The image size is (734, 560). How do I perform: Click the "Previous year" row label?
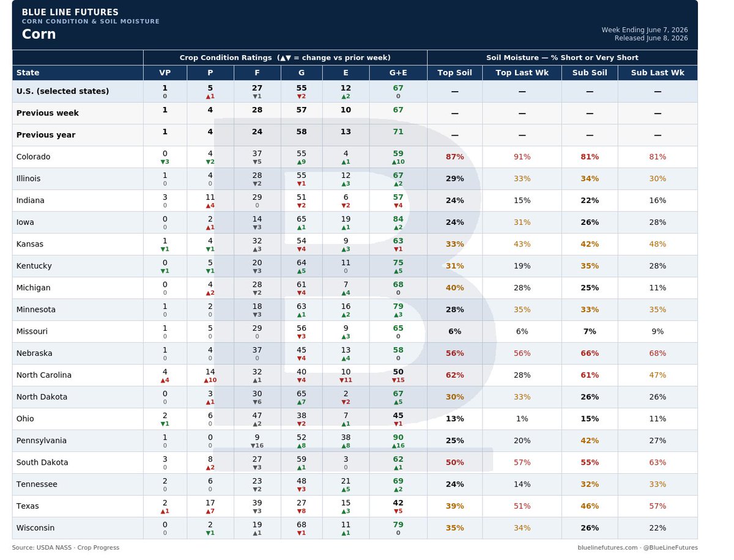(x=46, y=135)
